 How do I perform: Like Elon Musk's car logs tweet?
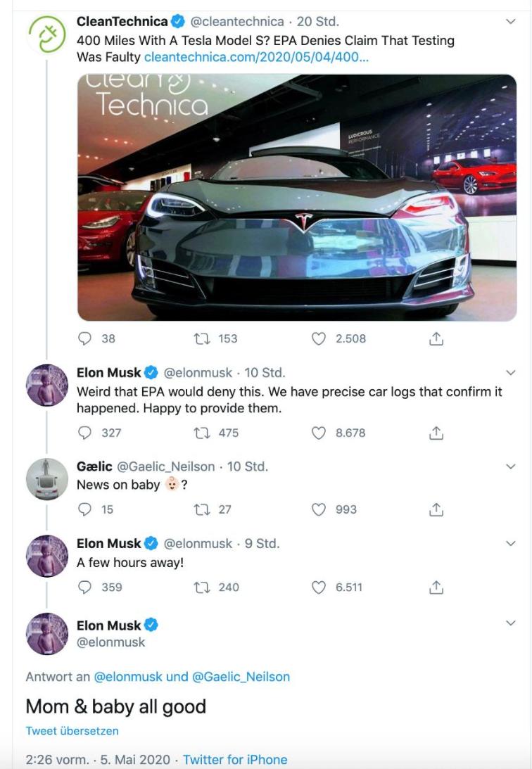[x=319, y=433]
